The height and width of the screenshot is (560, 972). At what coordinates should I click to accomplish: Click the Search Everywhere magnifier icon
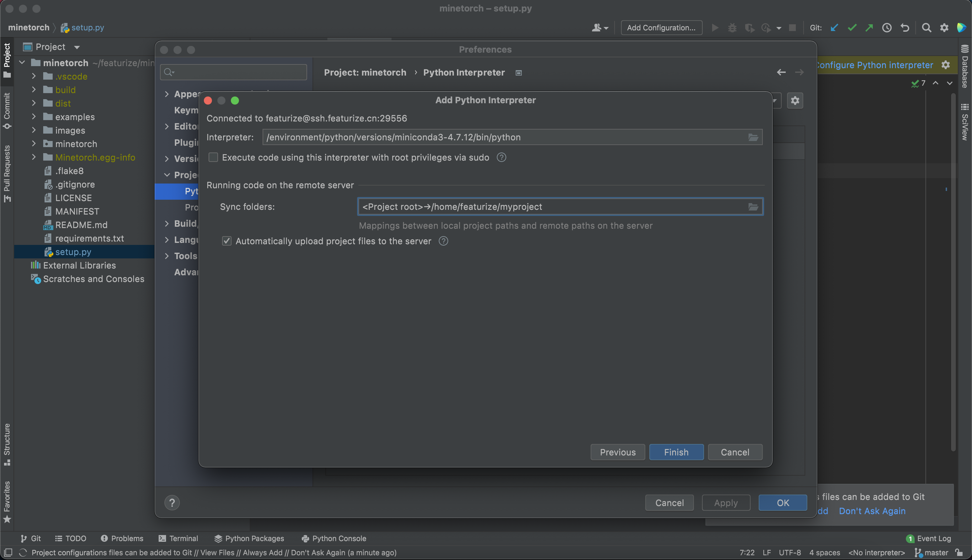click(x=926, y=28)
